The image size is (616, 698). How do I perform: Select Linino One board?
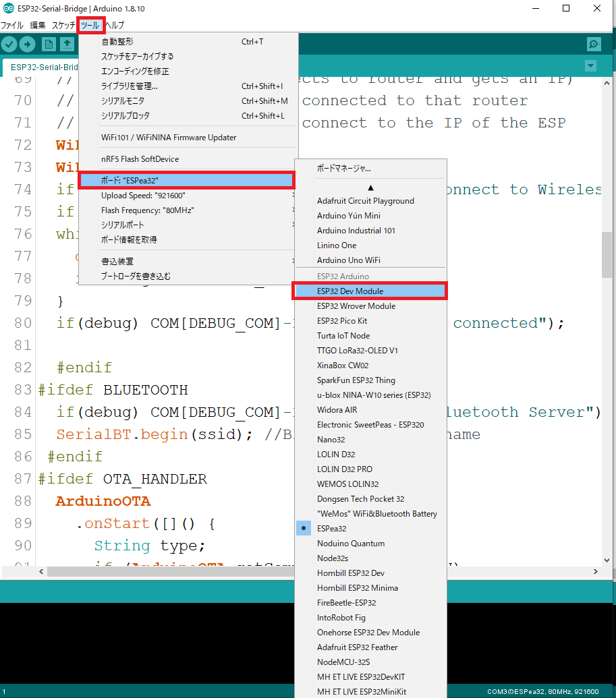(x=370, y=245)
